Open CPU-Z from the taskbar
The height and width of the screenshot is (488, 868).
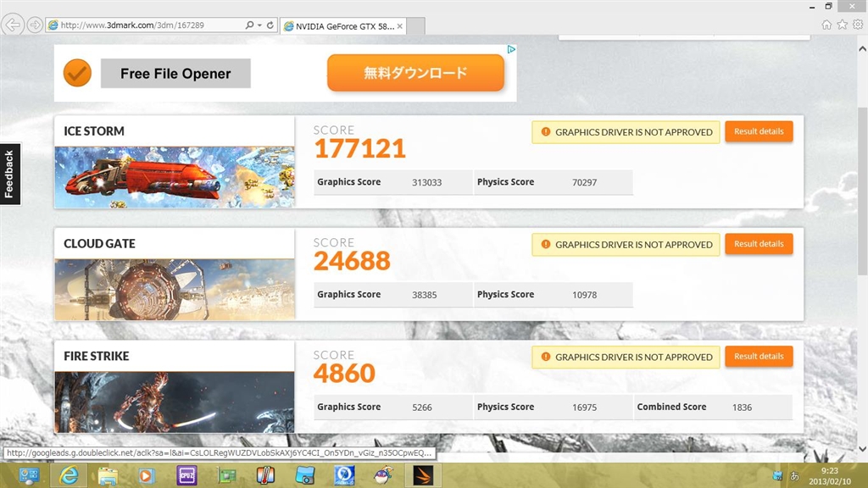186,475
